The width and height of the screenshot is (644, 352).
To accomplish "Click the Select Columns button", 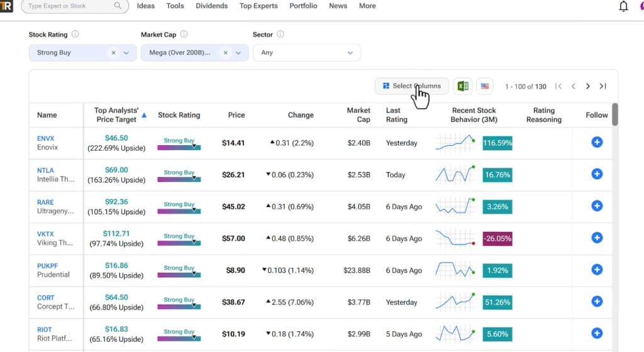I will 411,86.
